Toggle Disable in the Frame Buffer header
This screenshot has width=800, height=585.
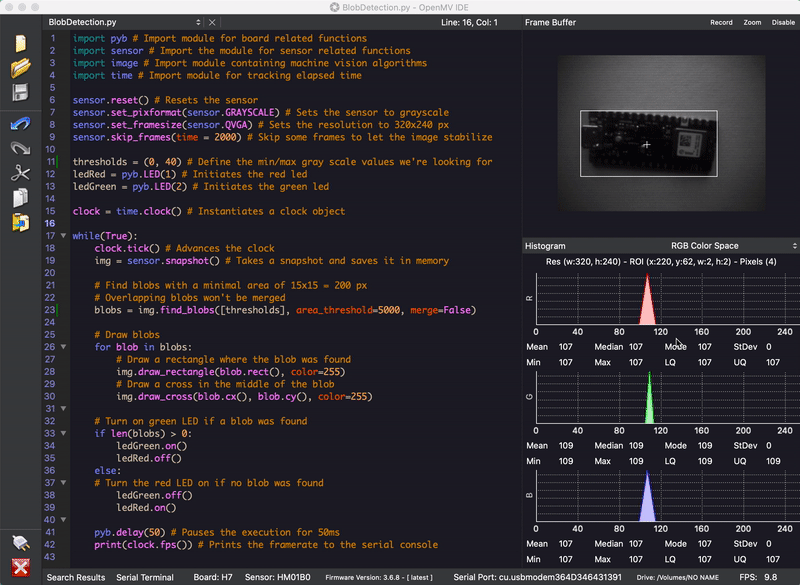pyautogui.click(x=783, y=22)
